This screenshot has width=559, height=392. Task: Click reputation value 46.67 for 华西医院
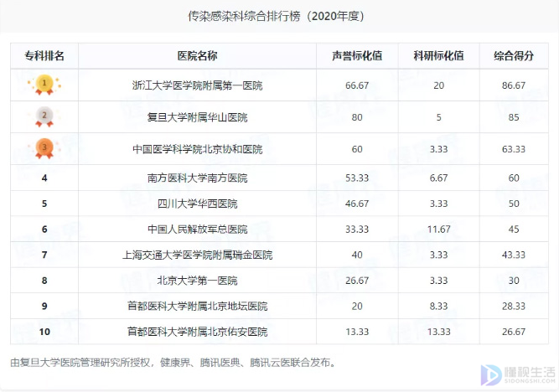(x=357, y=204)
